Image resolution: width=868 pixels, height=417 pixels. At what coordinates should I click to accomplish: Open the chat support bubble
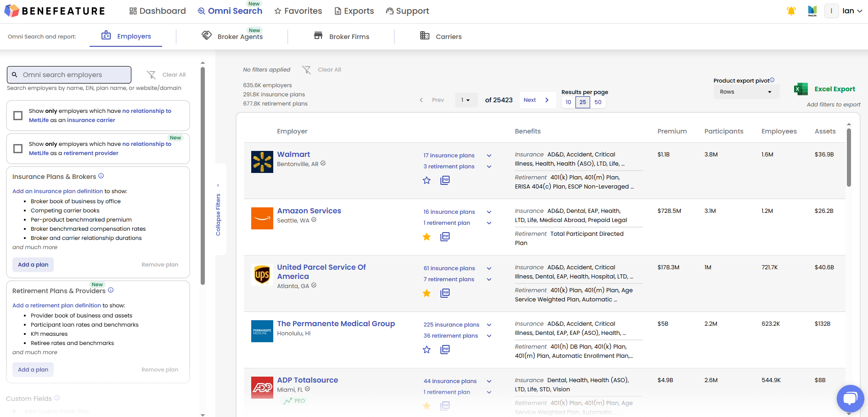[x=850, y=398]
